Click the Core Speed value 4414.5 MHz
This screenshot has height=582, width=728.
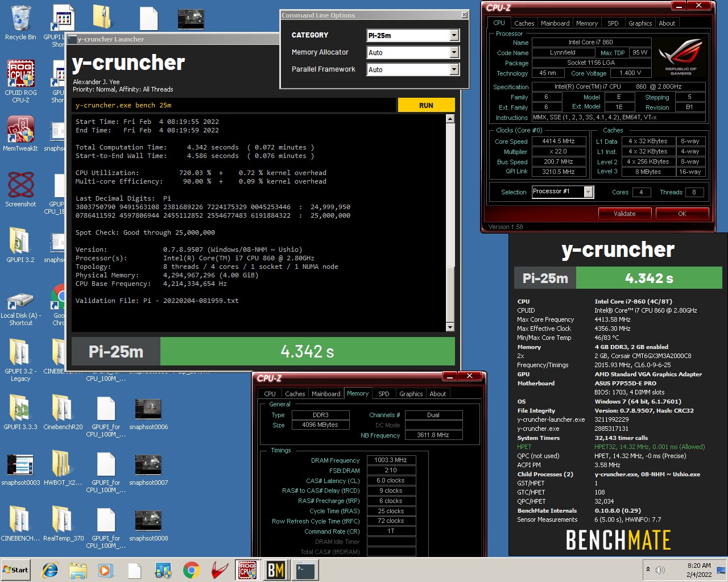coord(559,141)
